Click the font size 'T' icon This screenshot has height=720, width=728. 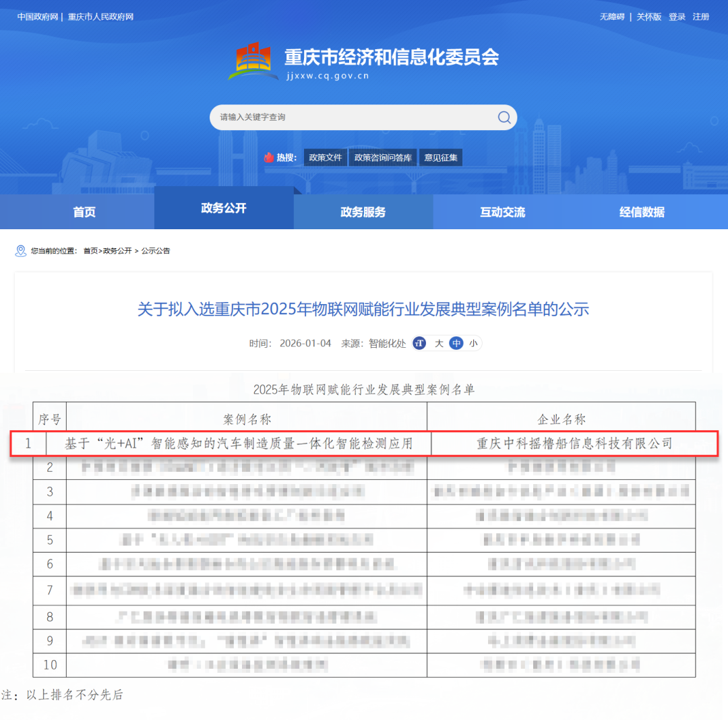point(419,343)
